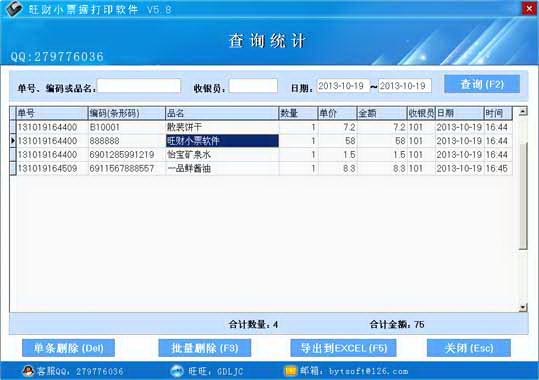Click the amount 1.5 in 金额 column
This screenshot has height=380, width=539.
tap(382, 154)
